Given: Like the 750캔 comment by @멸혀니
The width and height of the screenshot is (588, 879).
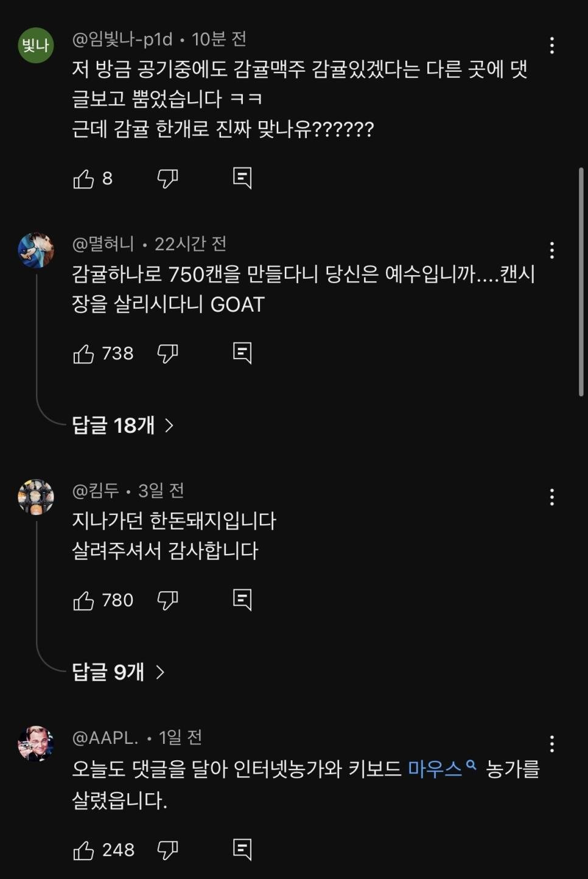Looking at the screenshot, I should pyautogui.click(x=83, y=354).
